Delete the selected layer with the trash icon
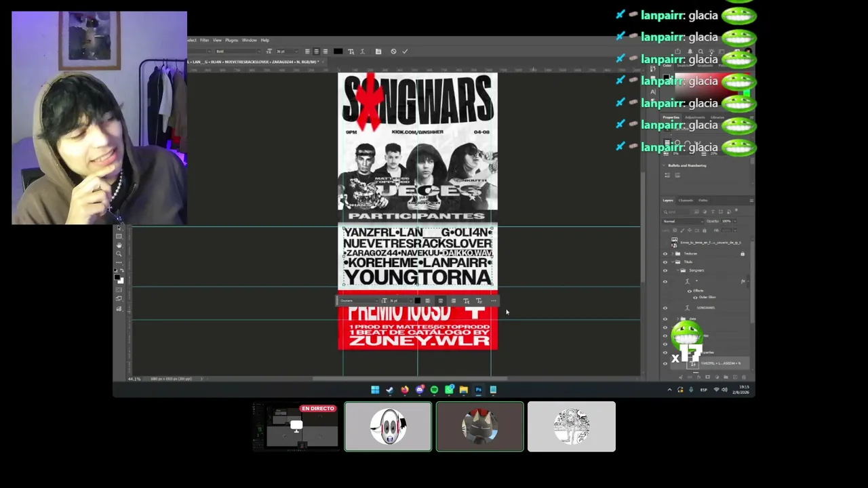The image size is (868, 488). click(744, 378)
